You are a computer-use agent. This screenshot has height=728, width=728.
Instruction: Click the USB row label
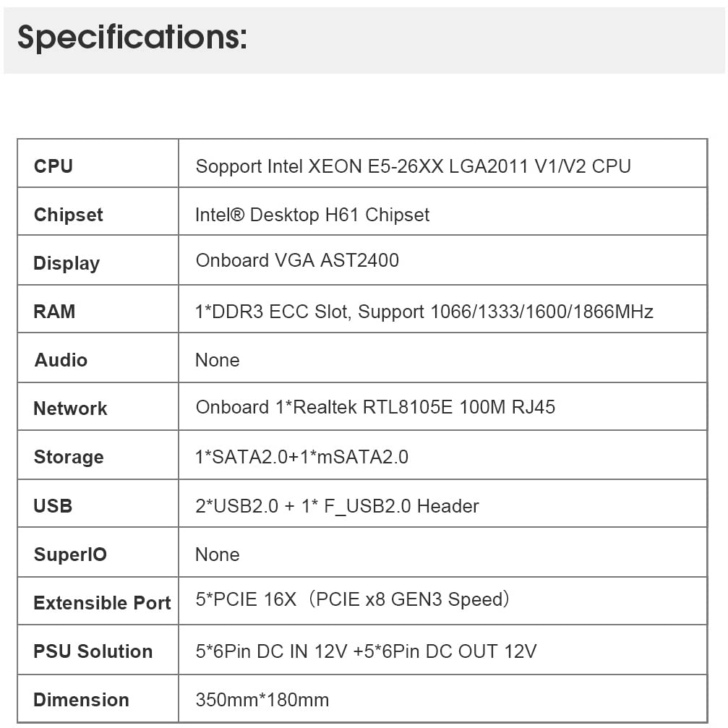(53, 505)
